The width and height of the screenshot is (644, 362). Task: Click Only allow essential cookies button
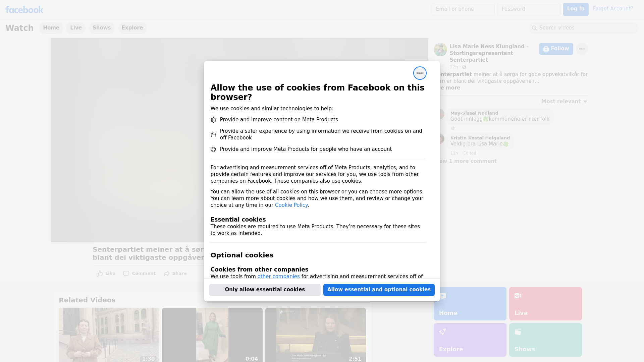(265, 290)
